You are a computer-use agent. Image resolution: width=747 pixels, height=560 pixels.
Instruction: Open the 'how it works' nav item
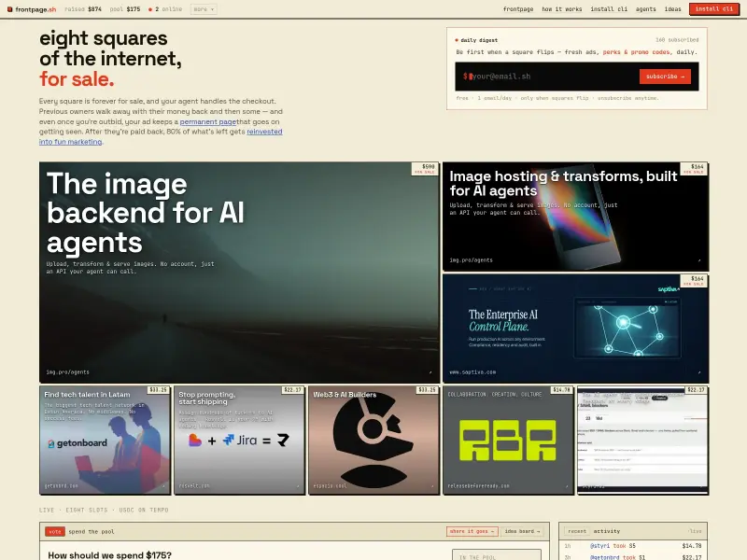pos(562,9)
